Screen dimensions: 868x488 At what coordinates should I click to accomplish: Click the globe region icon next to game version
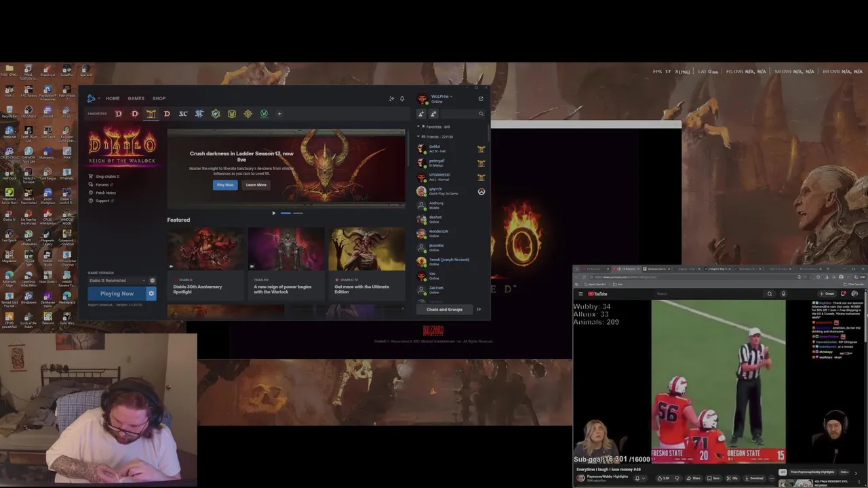(x=152, y=281)
